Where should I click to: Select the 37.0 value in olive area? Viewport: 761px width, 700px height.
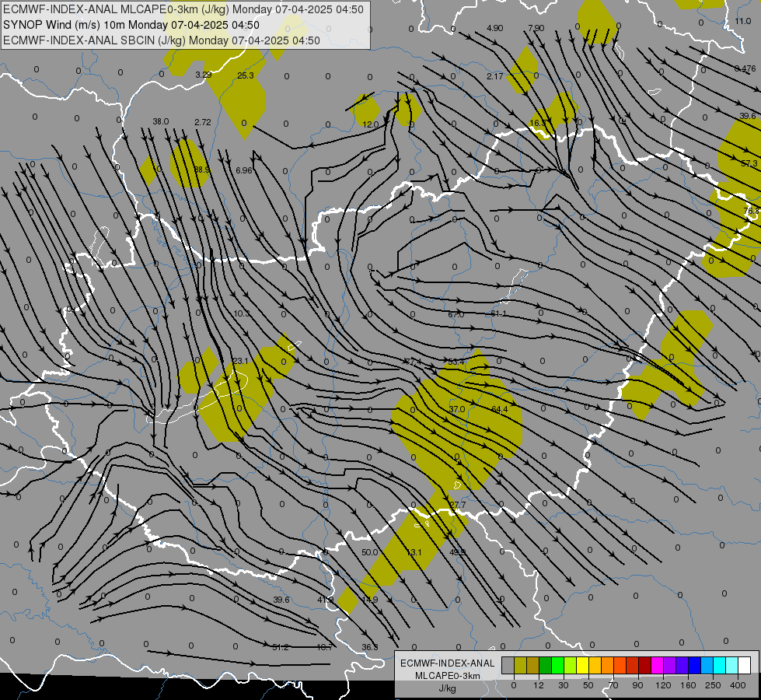coord(457,409)
